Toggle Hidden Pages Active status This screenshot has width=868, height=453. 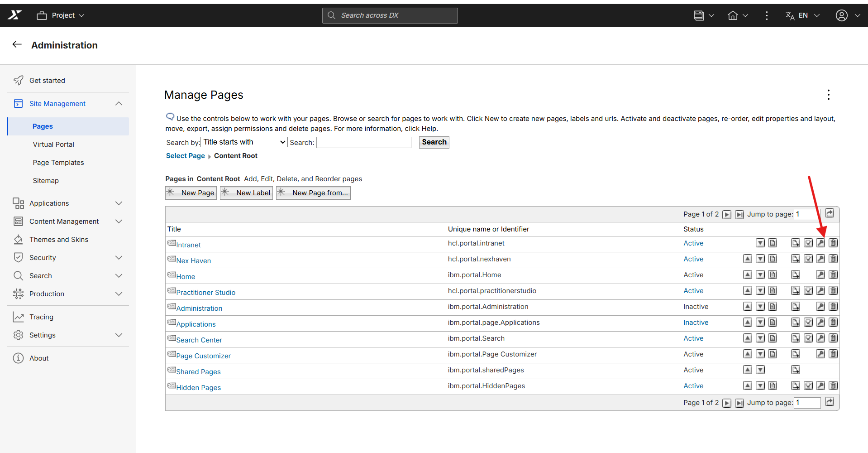(693, 386)
